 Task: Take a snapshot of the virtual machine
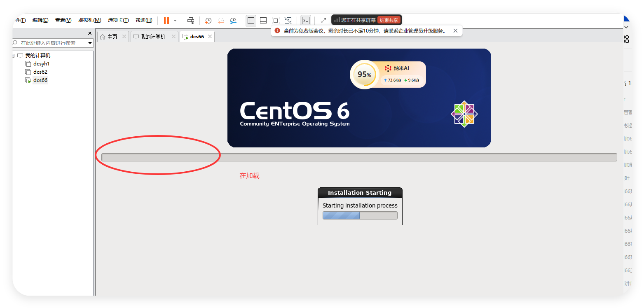click(208, 21)
